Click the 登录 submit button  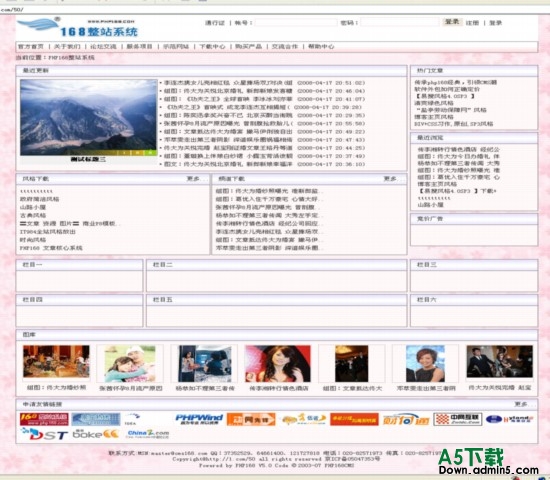pyautogui.click(x=452, y=22)
